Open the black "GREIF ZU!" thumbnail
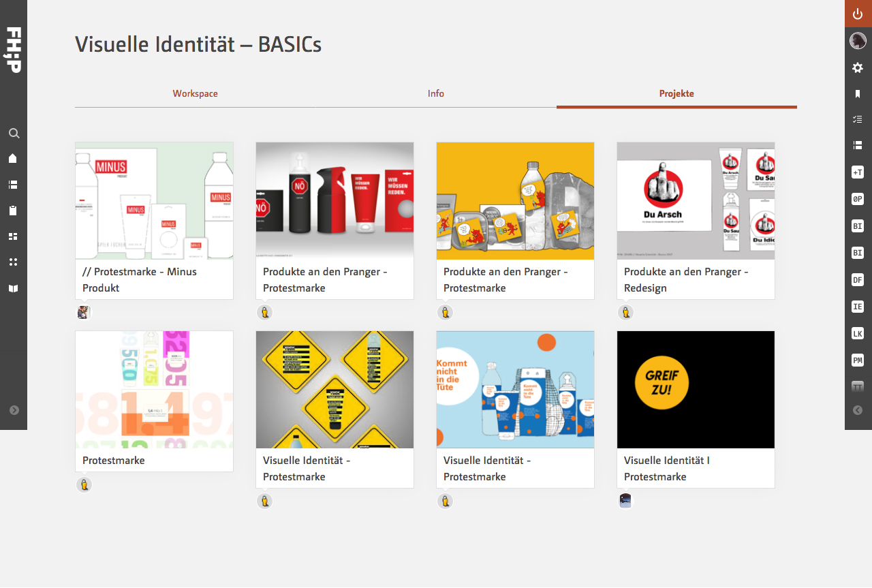The width and height of the screenshot is (872, 588). click(696, 390)
